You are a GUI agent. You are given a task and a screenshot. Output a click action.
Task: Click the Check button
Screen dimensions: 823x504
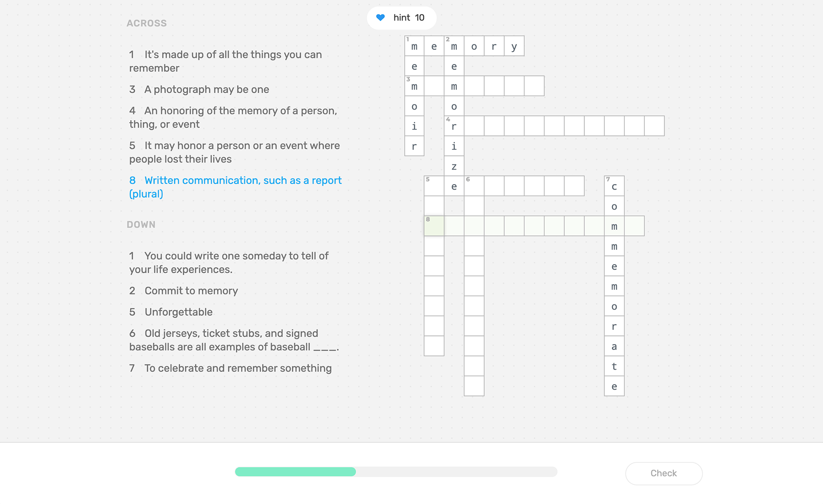coord(663,473)
